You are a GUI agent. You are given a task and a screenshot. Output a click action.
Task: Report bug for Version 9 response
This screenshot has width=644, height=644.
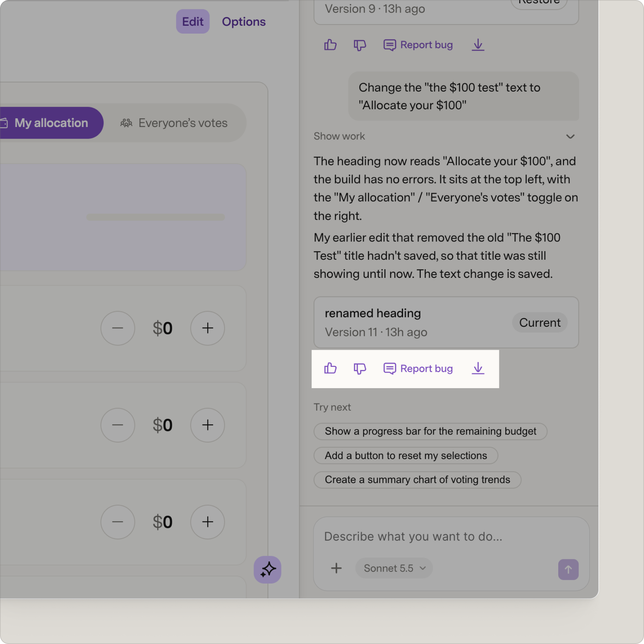pyautogui.click(x=418, y=45)
